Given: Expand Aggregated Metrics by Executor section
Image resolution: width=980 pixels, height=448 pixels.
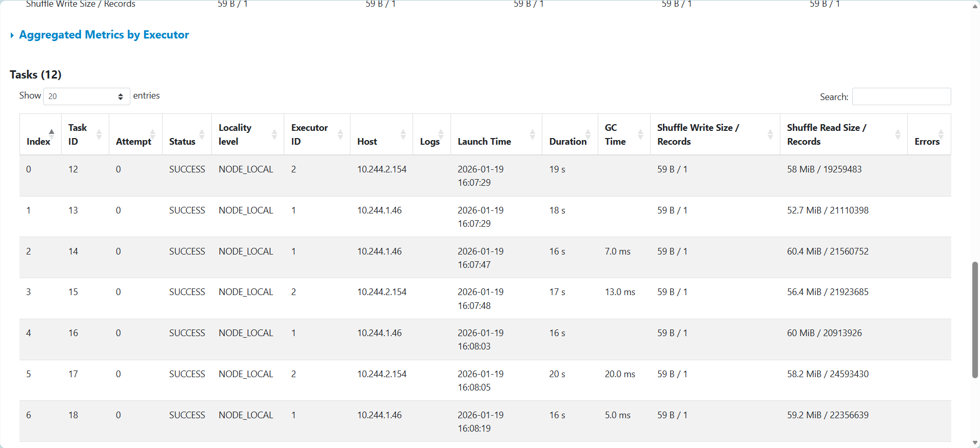Looking at the screenshot, I should point(104,35).
